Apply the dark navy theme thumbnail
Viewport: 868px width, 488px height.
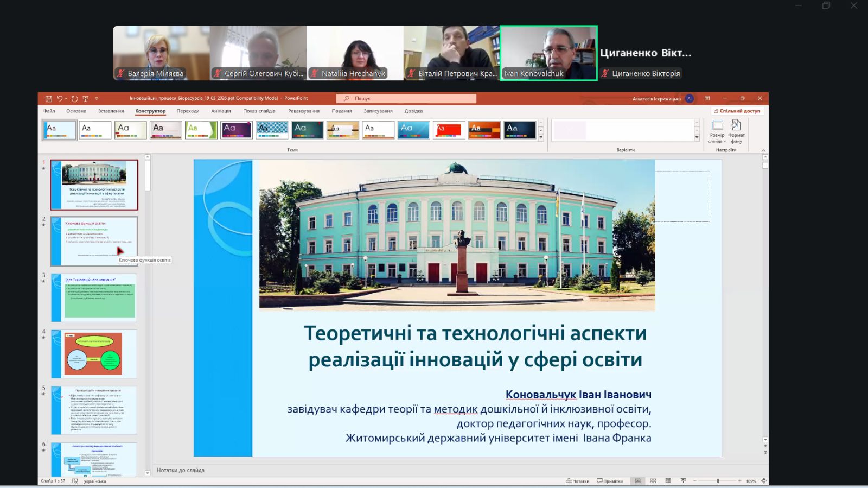click(x=520, y=130)
